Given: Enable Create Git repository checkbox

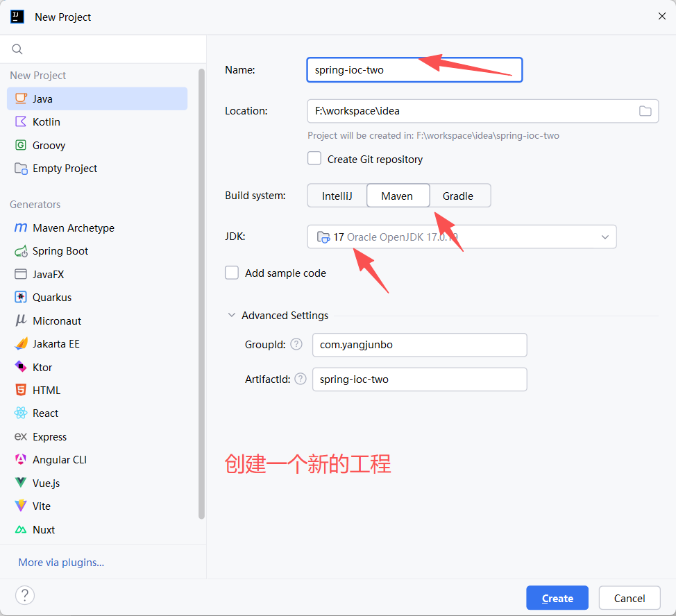Looking at the screenshot, I should tap(314, 159).
